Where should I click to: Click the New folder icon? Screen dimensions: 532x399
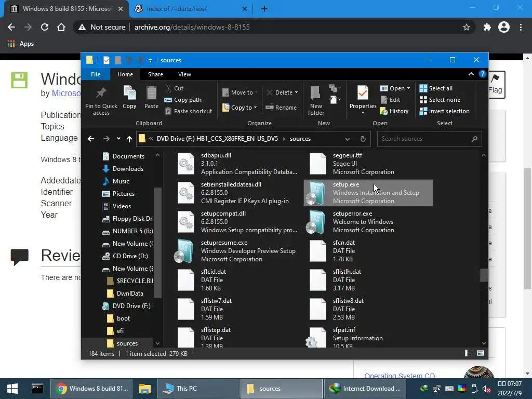(x=316, y=100)
